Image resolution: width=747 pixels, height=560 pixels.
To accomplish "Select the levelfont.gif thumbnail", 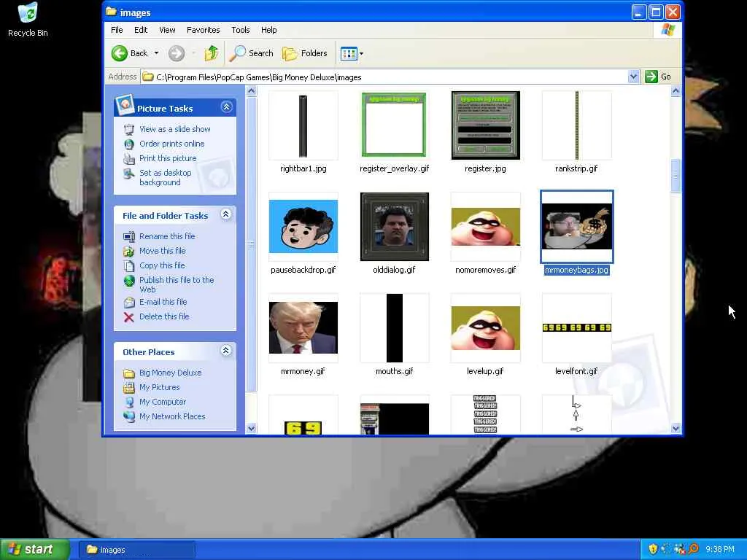I will click(x=576, y=328).
